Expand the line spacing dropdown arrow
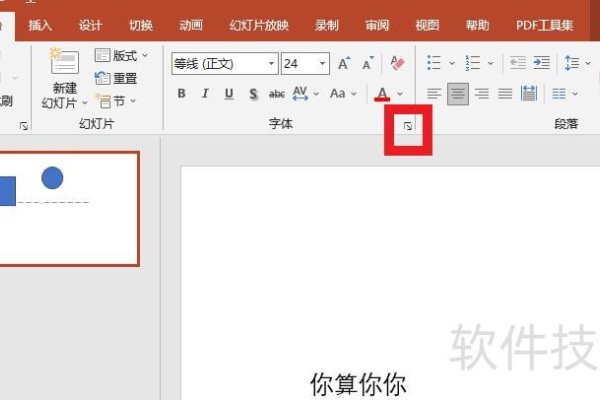 point(588,63)
